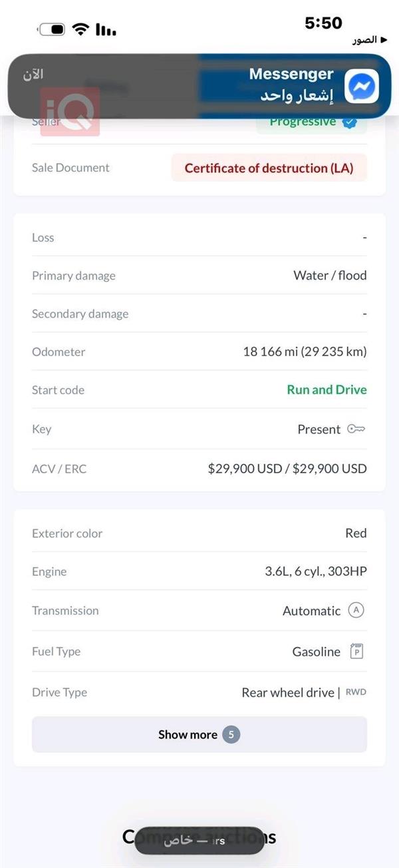Tap the fuel pump icon beside Gasoline
This screenshot has width=399, height=868.
(357, 652)
